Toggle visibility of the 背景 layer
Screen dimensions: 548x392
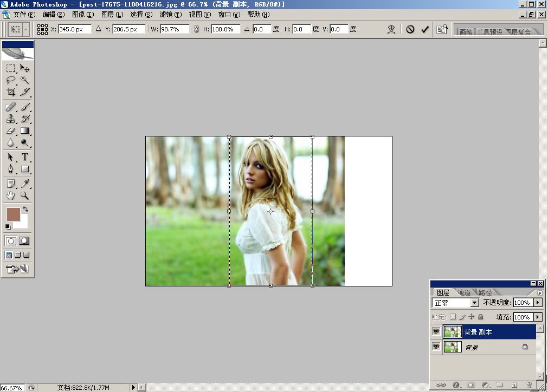436,347
